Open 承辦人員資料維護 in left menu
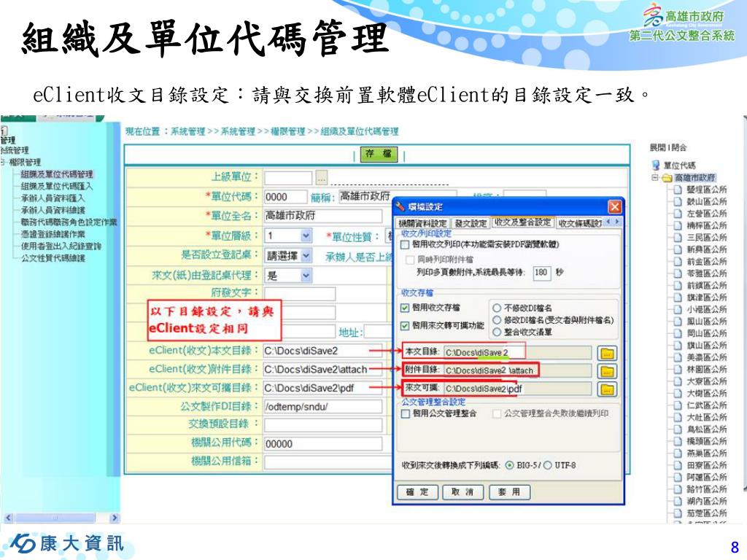Image resolution: width=747 pixels, height=560 pixels. pyautogui.click(x=53, y=209)
